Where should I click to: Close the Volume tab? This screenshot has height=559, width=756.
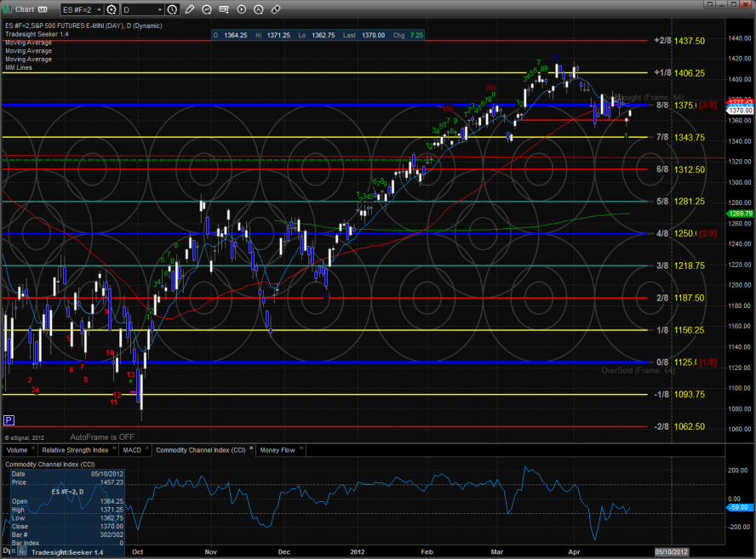pos(31,449)
